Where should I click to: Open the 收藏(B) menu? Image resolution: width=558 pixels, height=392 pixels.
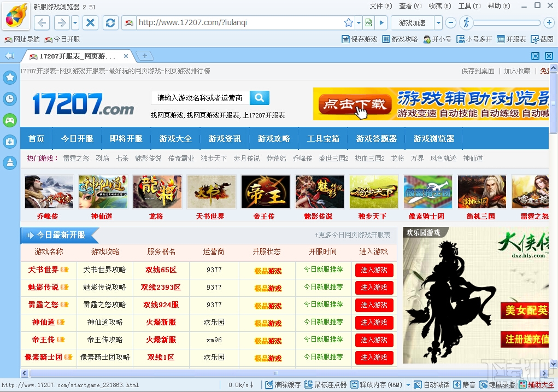(440, 6)
